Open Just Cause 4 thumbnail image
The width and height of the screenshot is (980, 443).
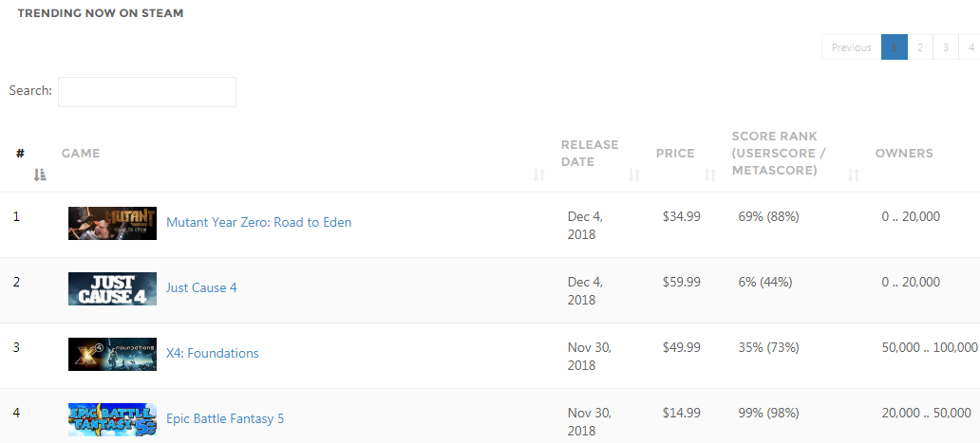click(112, 288)
